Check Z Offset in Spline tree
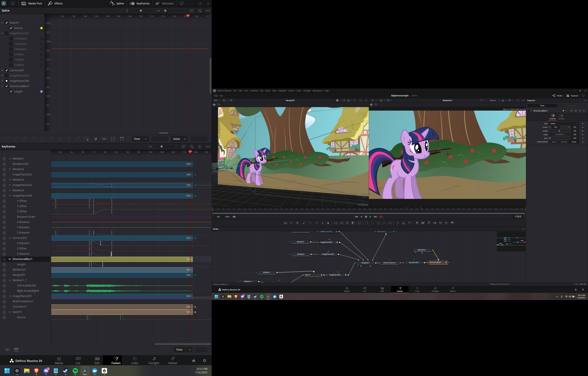 [11, 65]
